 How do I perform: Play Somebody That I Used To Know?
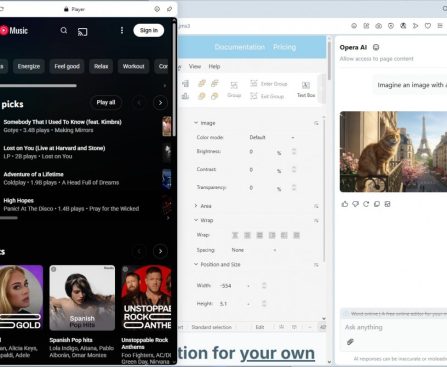click(62, 122)
